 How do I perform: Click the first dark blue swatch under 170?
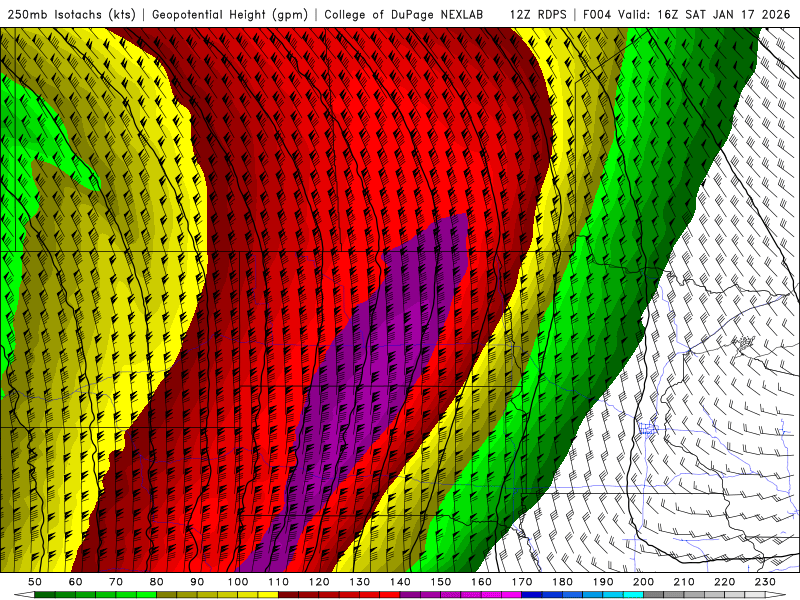pyautogui.click(x=532, y=595)
